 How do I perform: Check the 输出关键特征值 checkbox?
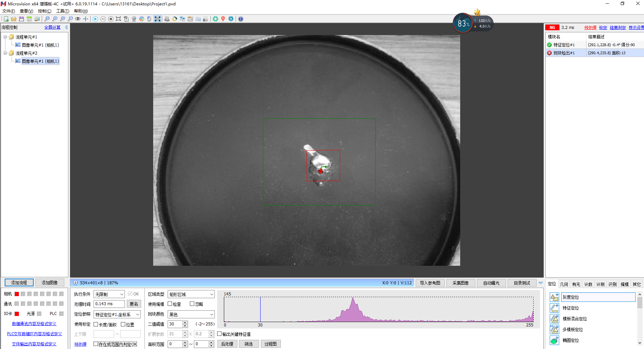pos(219,334)
